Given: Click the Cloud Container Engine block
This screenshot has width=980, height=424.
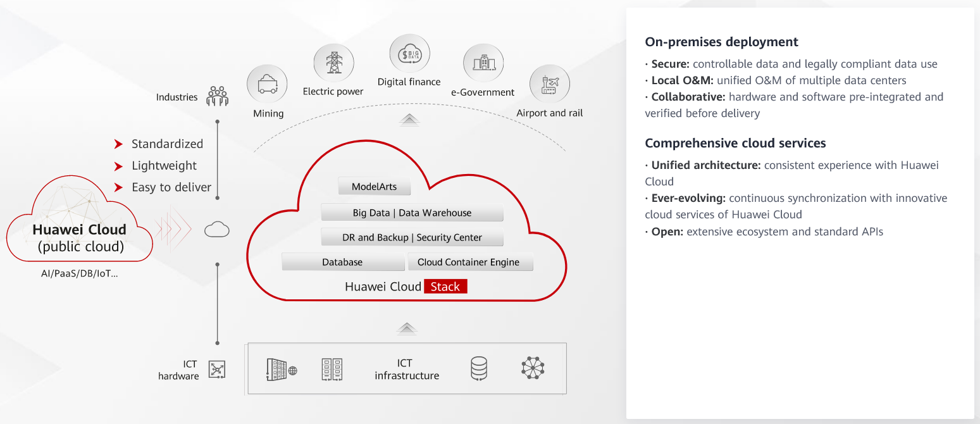Looking at the screenshot, I should tap(469, 262).
